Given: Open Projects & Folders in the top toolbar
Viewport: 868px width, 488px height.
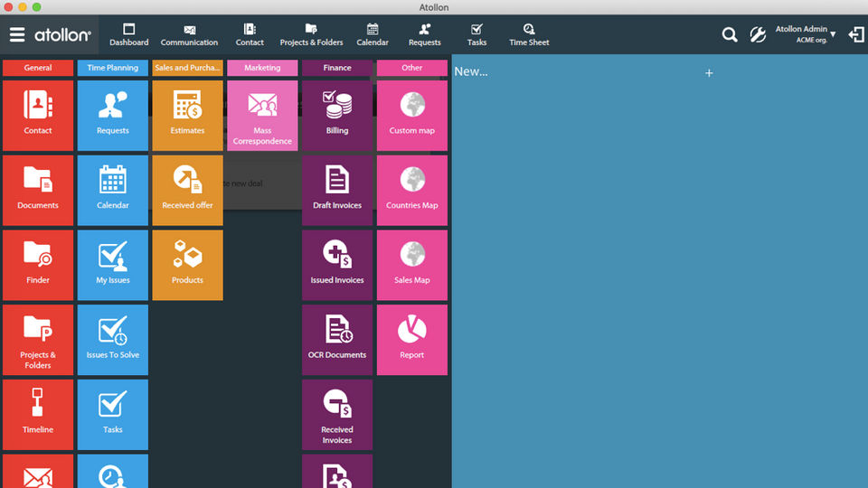Looking at the screenshot, I should point(311,35).
